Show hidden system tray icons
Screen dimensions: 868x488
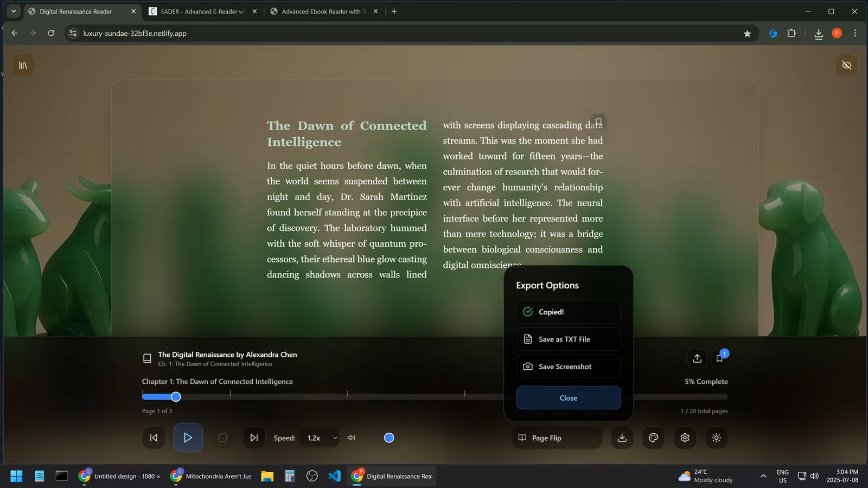pyautogui.click(x=763, y=476)
